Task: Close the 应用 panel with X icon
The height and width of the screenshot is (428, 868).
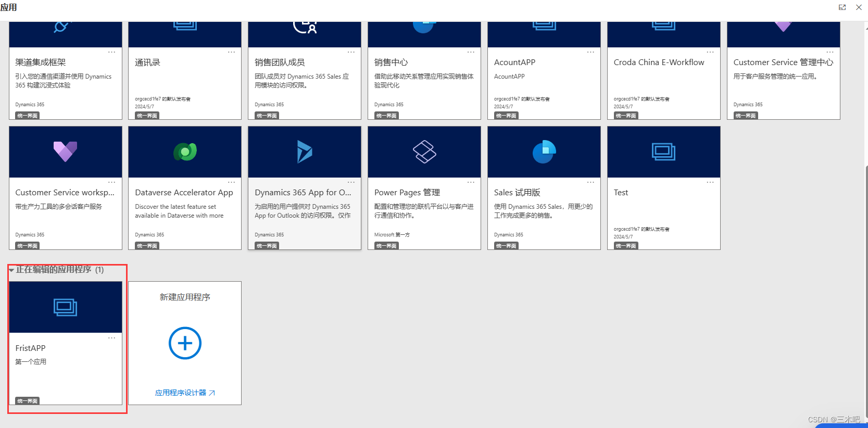Action: [x=859, y=7]
